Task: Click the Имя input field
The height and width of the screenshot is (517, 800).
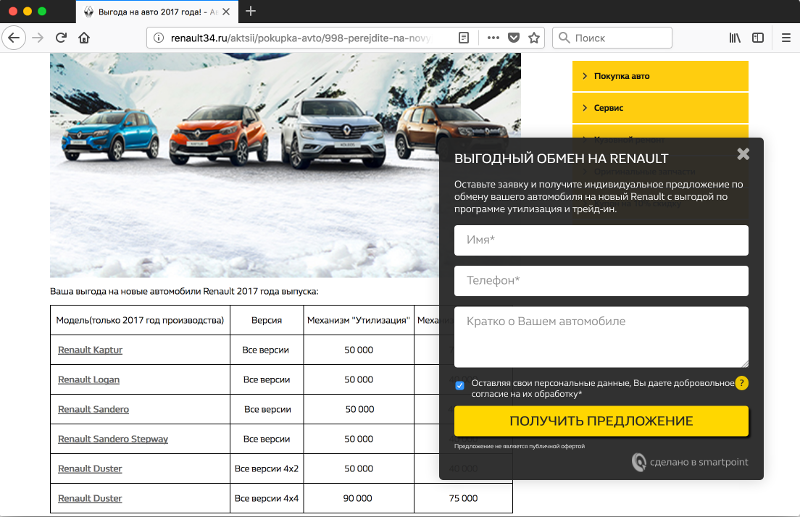Action: (x=601, y=240)
